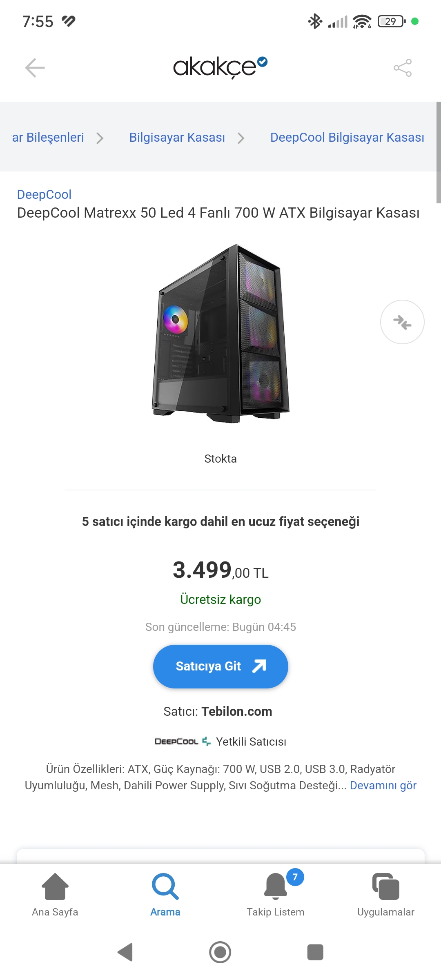This screenshot has height=980, width=441.
Task: Switch to the Arama search tab
Action: (x=165, y=894)
